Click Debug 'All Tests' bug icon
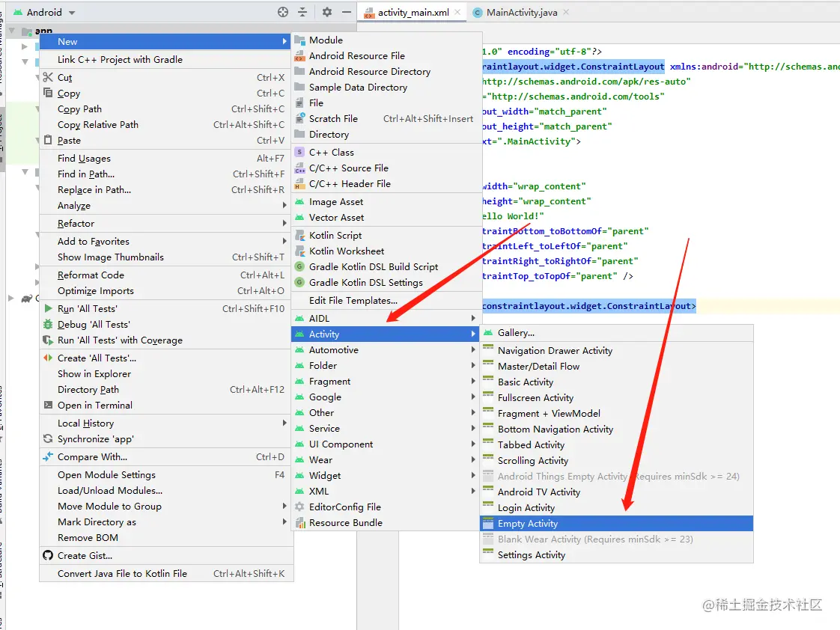 (48, 324)
